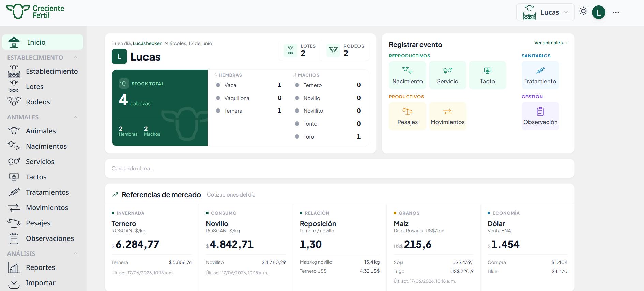The height and width of the screenshot is (291, 644).
Task: Register a Pesajes event
Action: click(x=408, y=116)
